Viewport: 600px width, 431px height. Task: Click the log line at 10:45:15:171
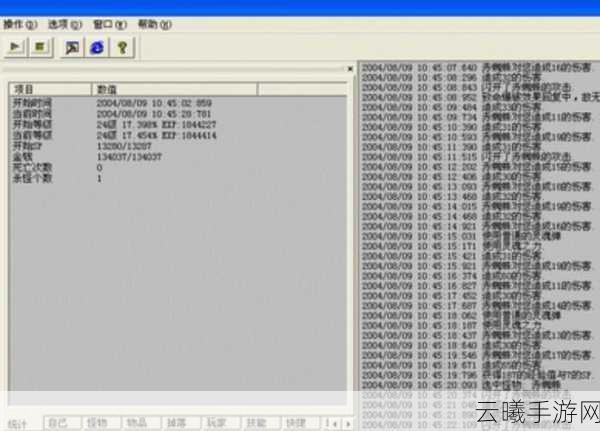(452, 246)
